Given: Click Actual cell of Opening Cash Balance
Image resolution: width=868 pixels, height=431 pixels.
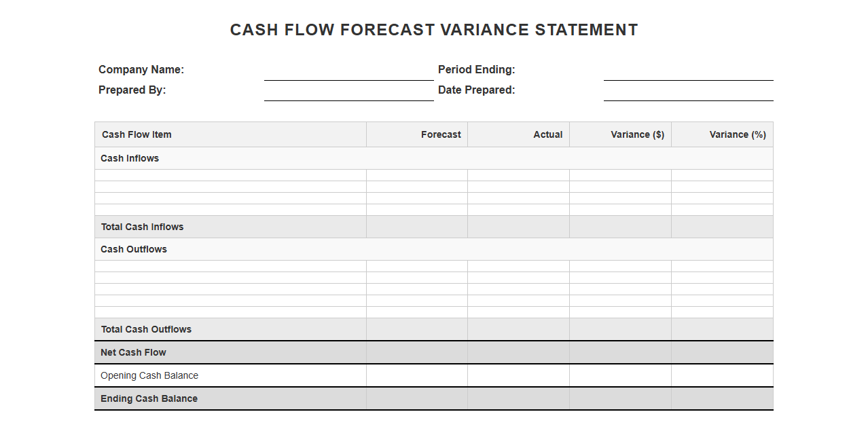Looking at the screenshot, I should [519, 375].
